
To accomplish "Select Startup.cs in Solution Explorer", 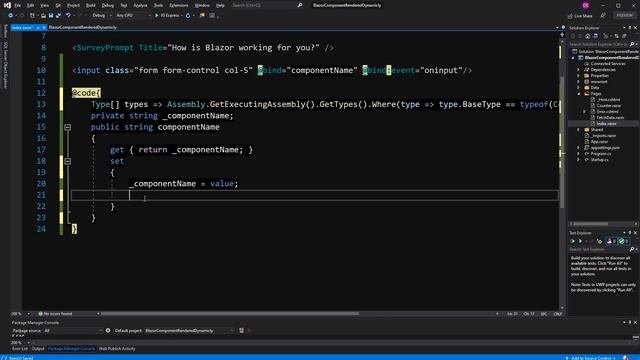I will [599, 160].
